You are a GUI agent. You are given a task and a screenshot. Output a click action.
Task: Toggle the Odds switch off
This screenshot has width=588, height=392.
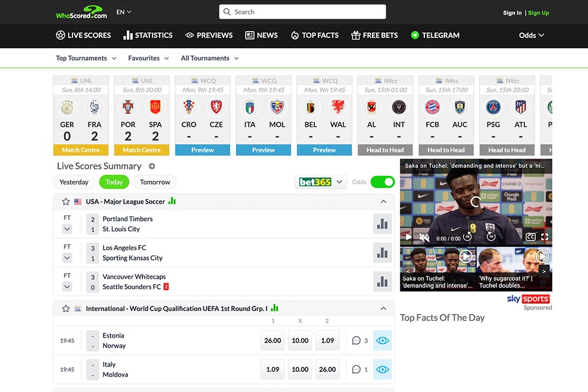[382, 182]
